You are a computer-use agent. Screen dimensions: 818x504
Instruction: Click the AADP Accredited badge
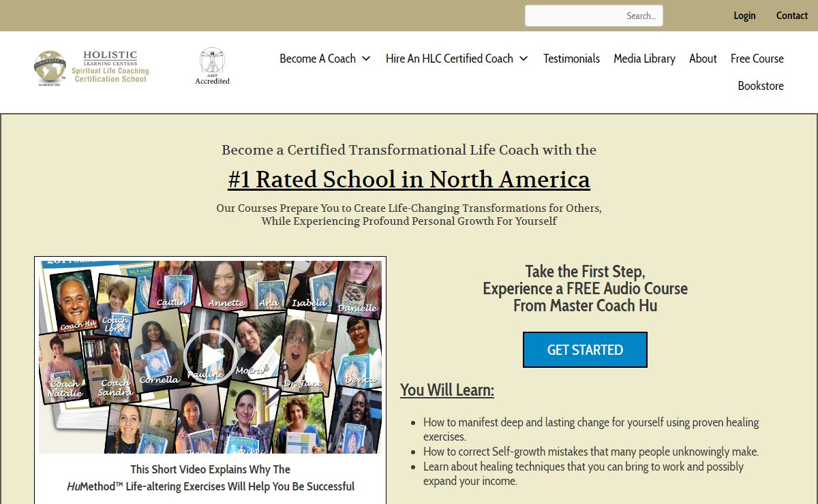click(x=212, y=66)
